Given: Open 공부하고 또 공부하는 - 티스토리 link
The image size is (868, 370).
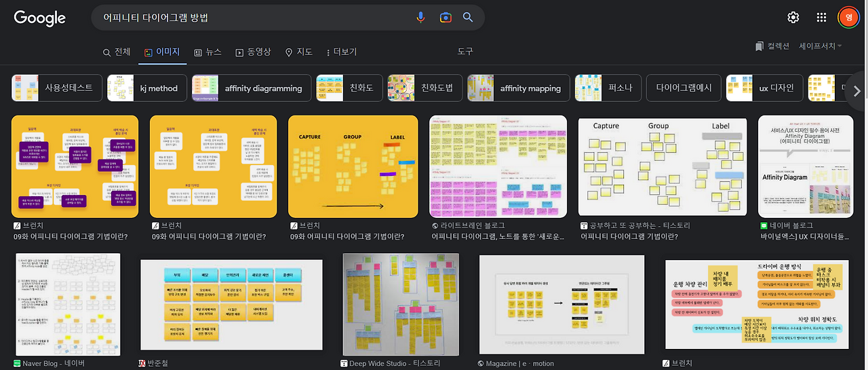Looking at the screenshot, I should [635, 225].
